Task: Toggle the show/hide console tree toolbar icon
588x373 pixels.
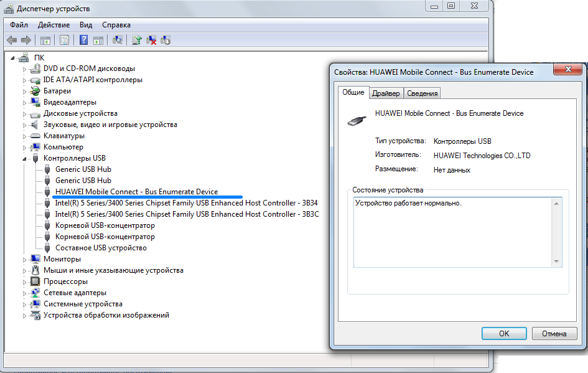Action: tap(45, 40)
